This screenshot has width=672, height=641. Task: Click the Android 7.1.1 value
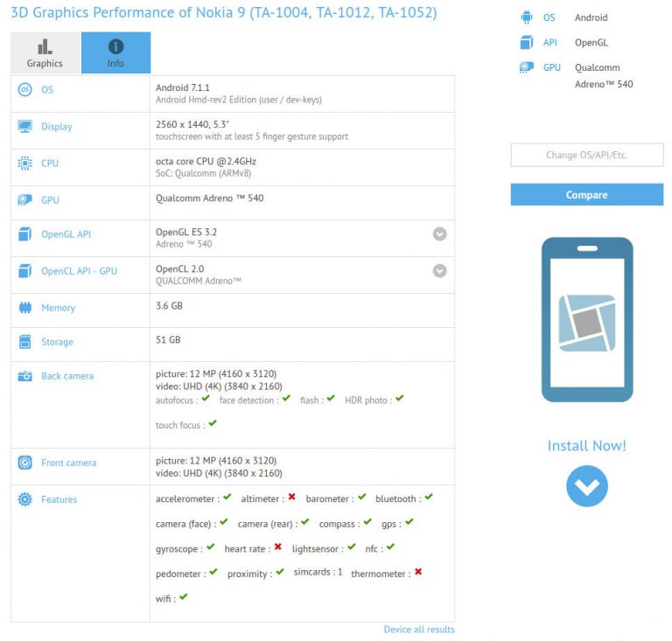tap(183, 87)
